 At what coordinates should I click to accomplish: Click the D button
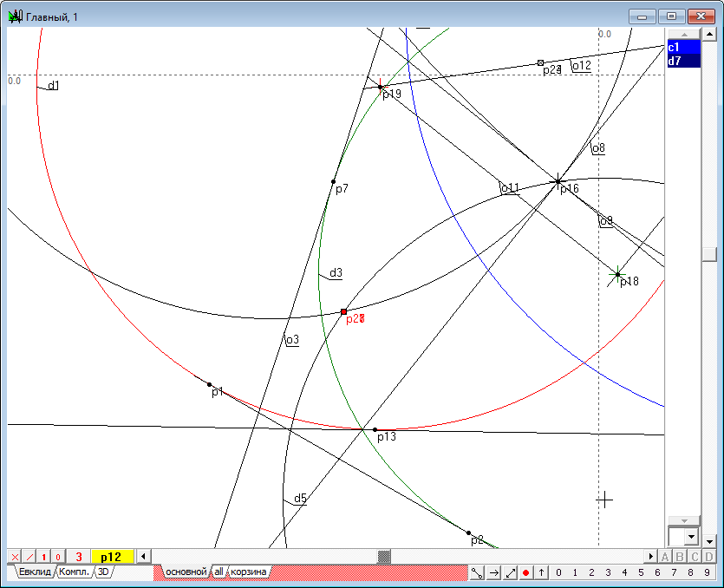coord(708,557)
